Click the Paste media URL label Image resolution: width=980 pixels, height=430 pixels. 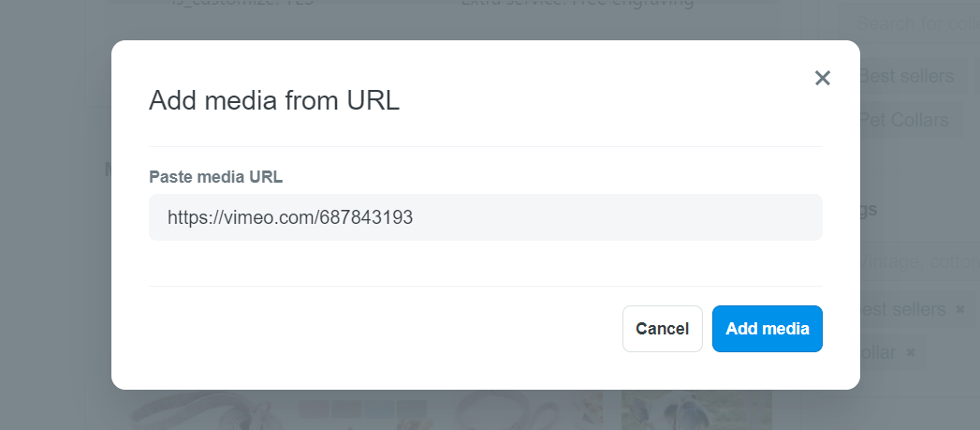pos(215,177)
